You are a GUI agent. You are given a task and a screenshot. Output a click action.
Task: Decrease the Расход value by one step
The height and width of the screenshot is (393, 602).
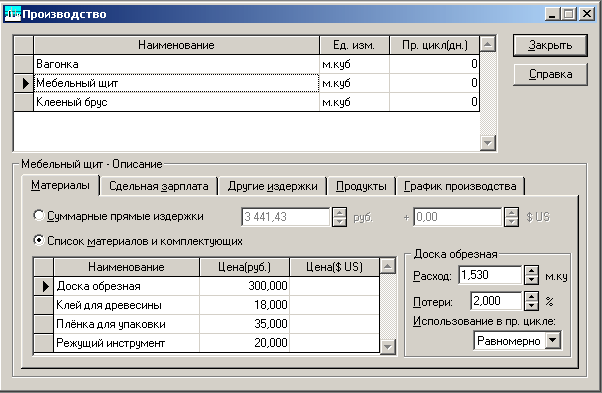531,280
